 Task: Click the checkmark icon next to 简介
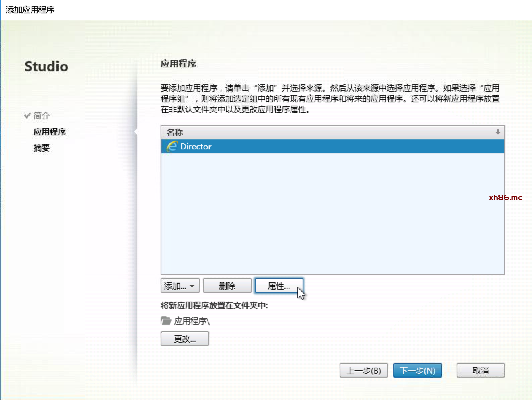click(x=28, y=115)
